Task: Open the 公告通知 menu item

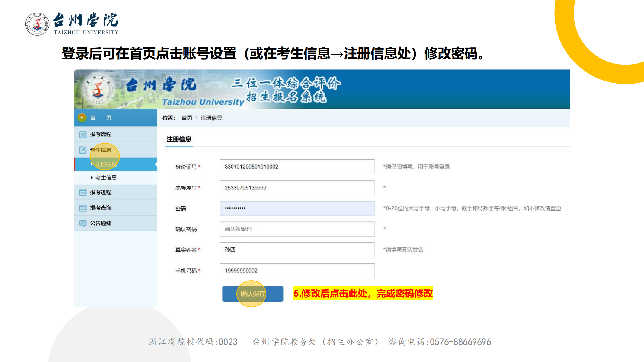Action: click(116, 223)
